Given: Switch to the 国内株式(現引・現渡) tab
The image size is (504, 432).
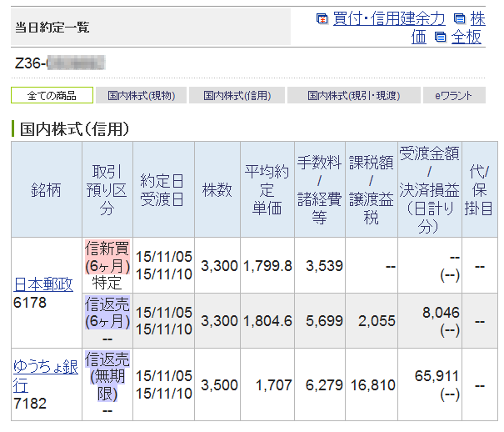Looking at the screenshot, I should tap(353, 95).
